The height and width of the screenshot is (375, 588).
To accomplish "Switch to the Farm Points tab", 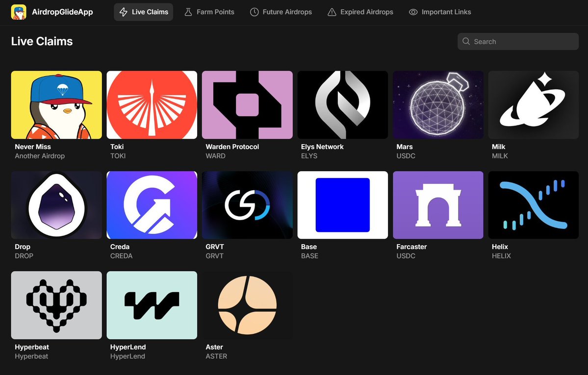I will pos(209,12).
